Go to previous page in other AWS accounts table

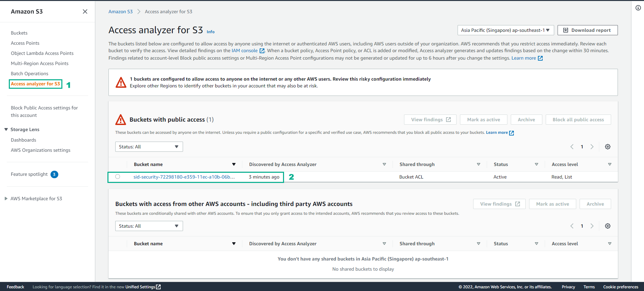coord(572,226)
